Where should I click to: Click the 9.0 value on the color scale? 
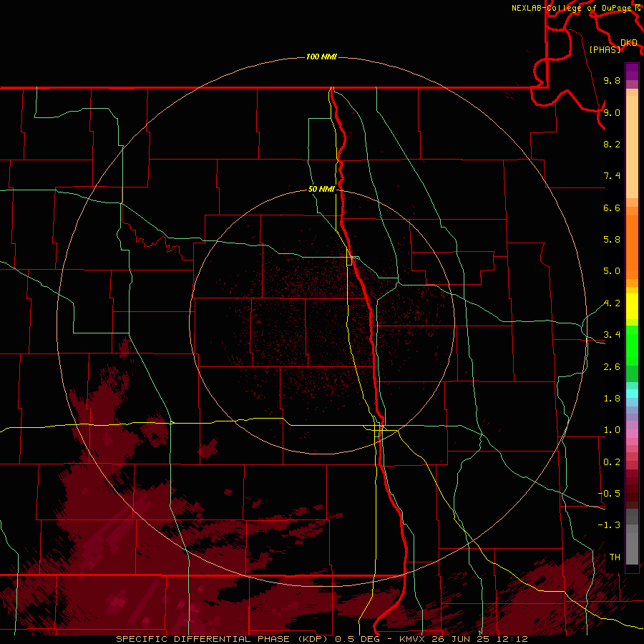coord(612,112)
